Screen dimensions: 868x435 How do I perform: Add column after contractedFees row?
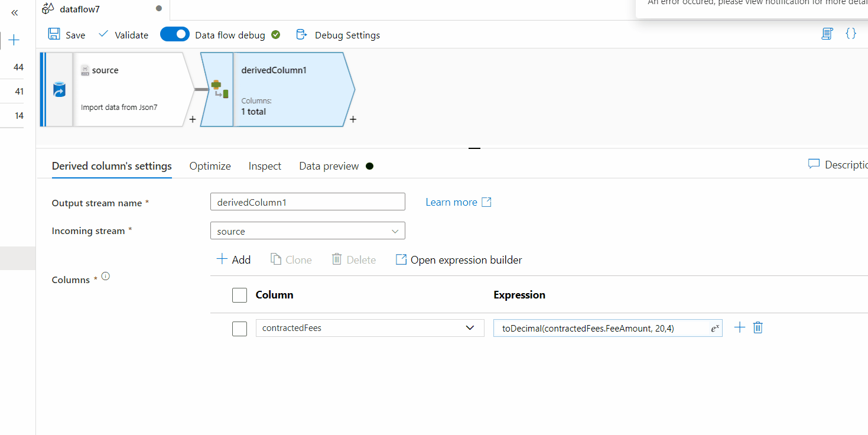(x=739, y=327)
